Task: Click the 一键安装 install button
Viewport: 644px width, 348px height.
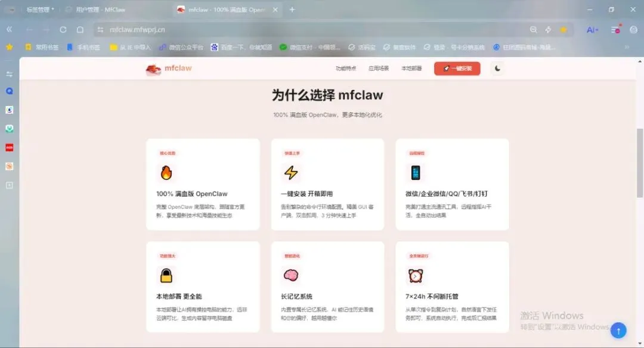Action: coord(457,69)
